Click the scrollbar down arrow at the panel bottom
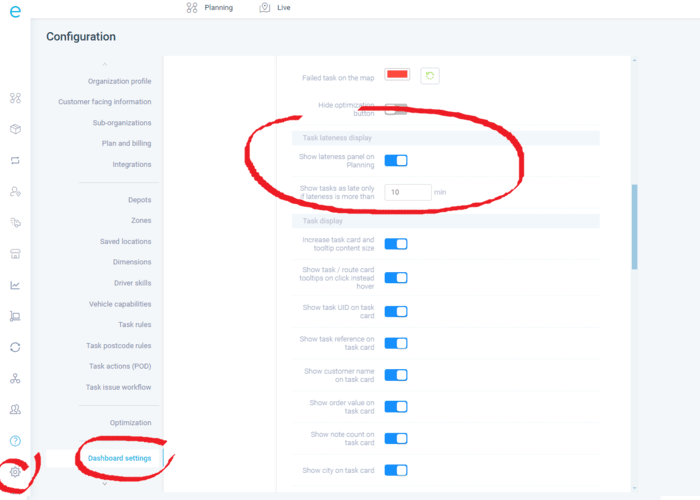700x500 pixels. point(634,488)
